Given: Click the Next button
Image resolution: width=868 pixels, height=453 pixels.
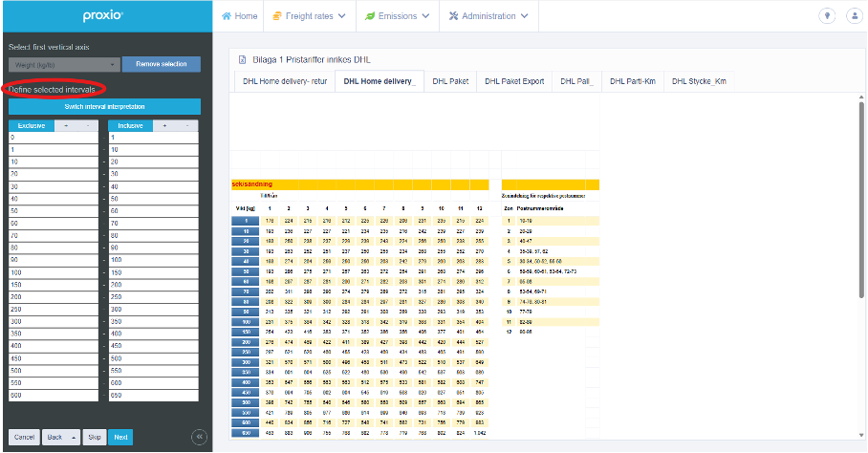Looking at the screenshot, I should point(120,438).
